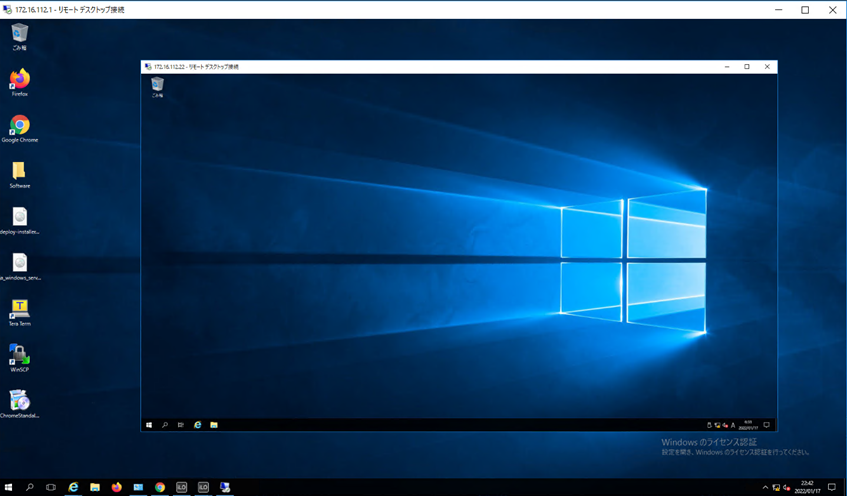
Task: Show hidden tray icons on outer taskbar
Action: (x=765, y=487)
